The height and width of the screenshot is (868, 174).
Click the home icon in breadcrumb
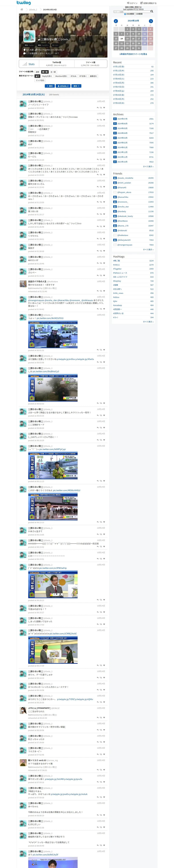point(22,9)
